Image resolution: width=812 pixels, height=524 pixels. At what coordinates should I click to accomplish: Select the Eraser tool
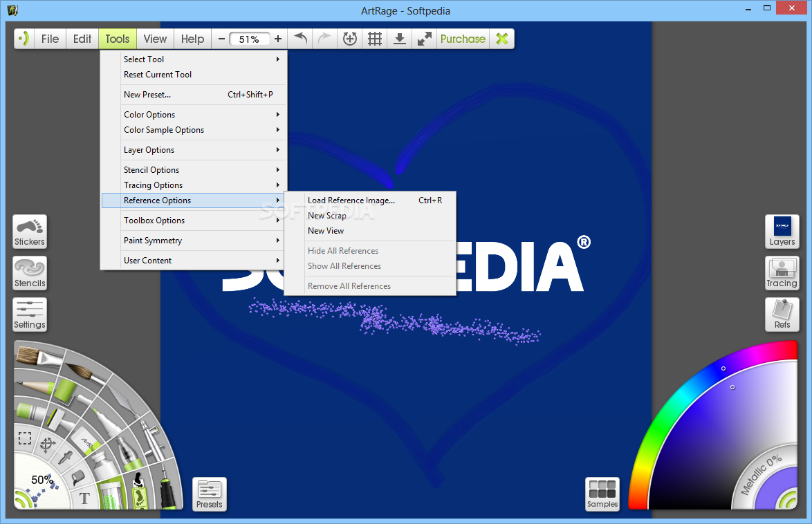point(87,441)
